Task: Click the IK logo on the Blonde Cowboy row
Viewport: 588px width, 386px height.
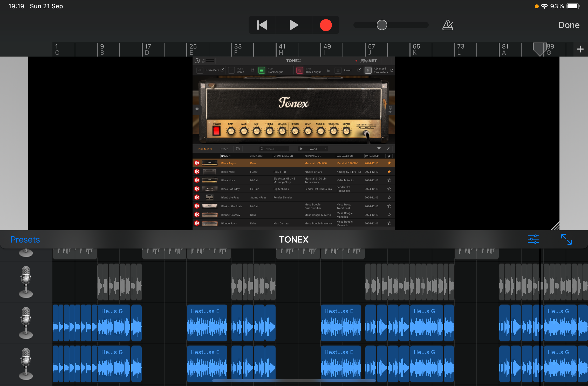Action: (x=197, y=215)
